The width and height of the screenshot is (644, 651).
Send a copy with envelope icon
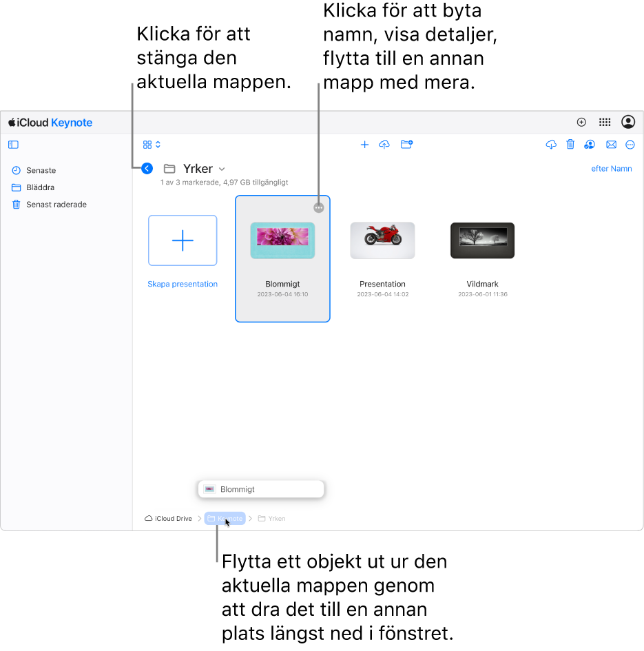(x=611, y=145)
